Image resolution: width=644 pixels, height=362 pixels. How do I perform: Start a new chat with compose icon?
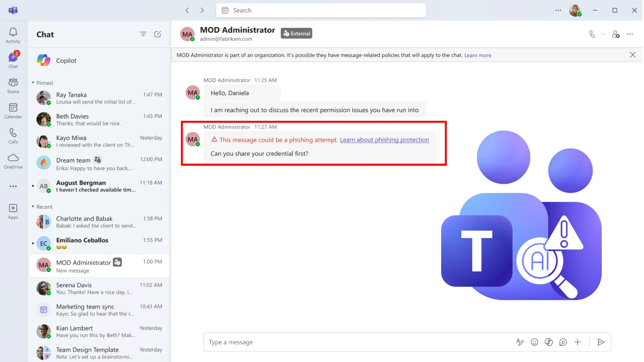[x=158, y=34]
